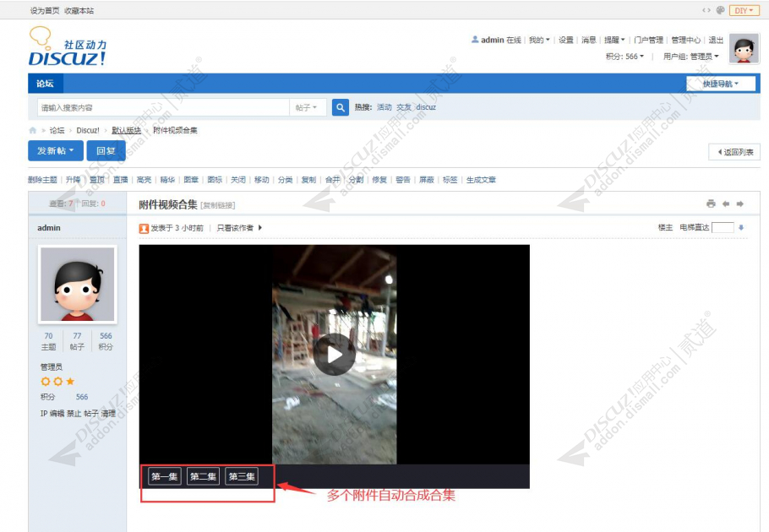
Task: Expand the 提醒 dropdown
Action: (614, 41)
